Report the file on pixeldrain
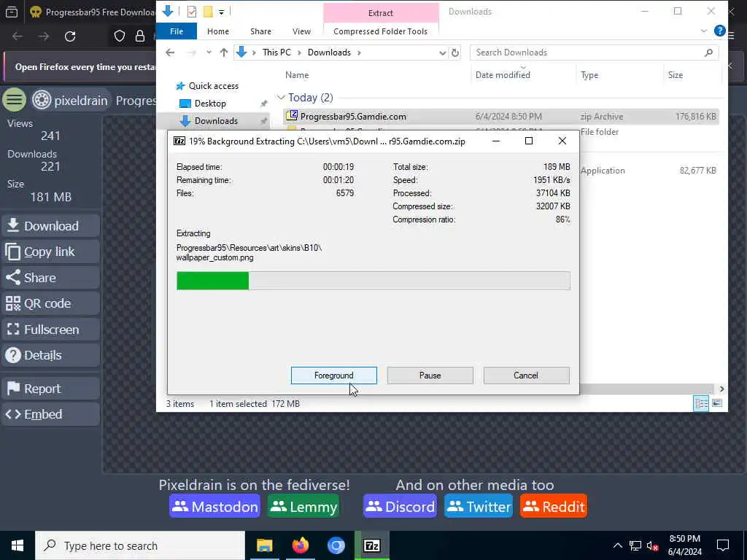747x560 pixels. tap(50, 389)
